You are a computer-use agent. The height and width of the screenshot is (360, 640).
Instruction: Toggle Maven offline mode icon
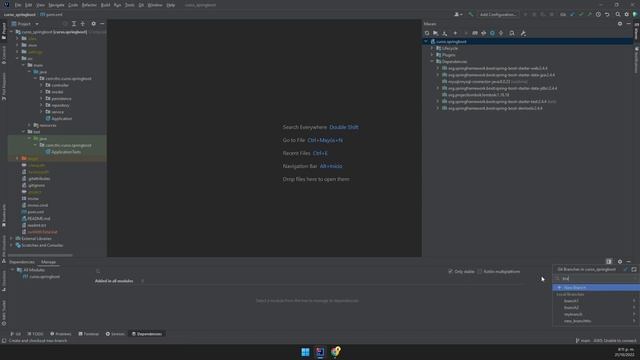(x=484, y=33)
